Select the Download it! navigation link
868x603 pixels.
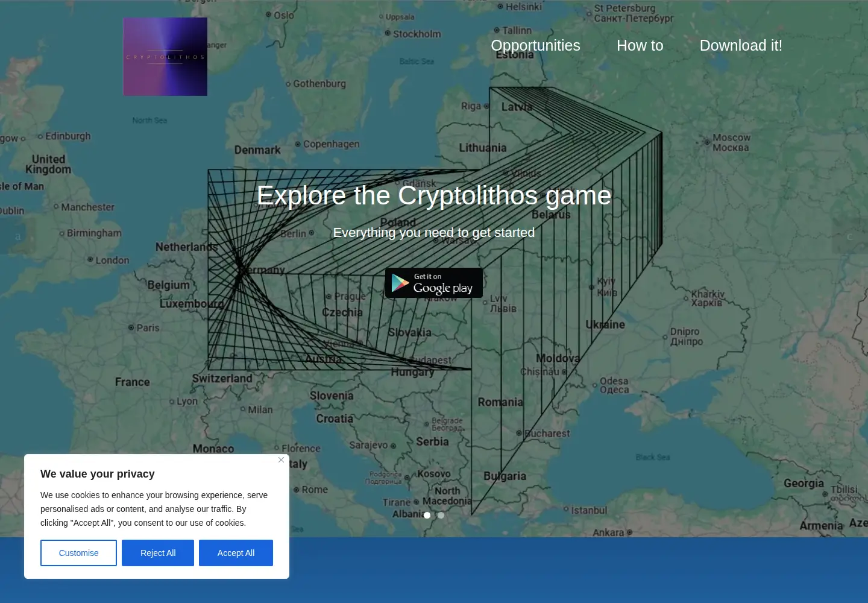[x=741, y=45]
